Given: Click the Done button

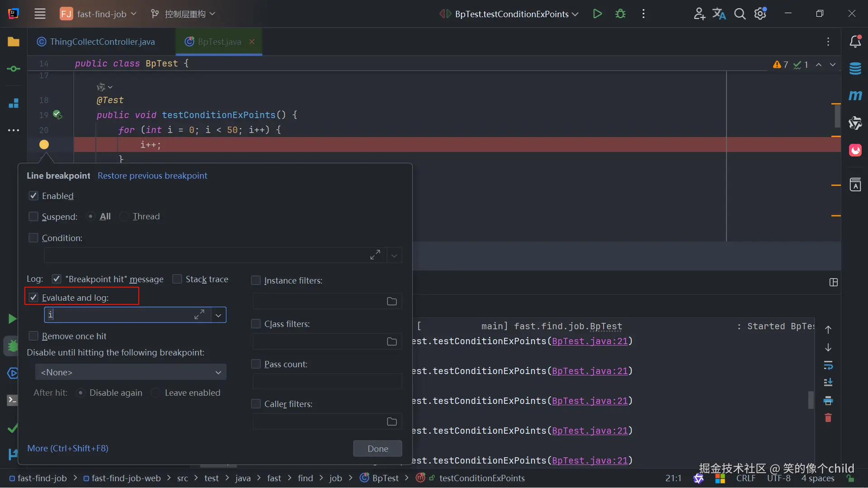Looking at the screenshot, I should tap(377, 449).
